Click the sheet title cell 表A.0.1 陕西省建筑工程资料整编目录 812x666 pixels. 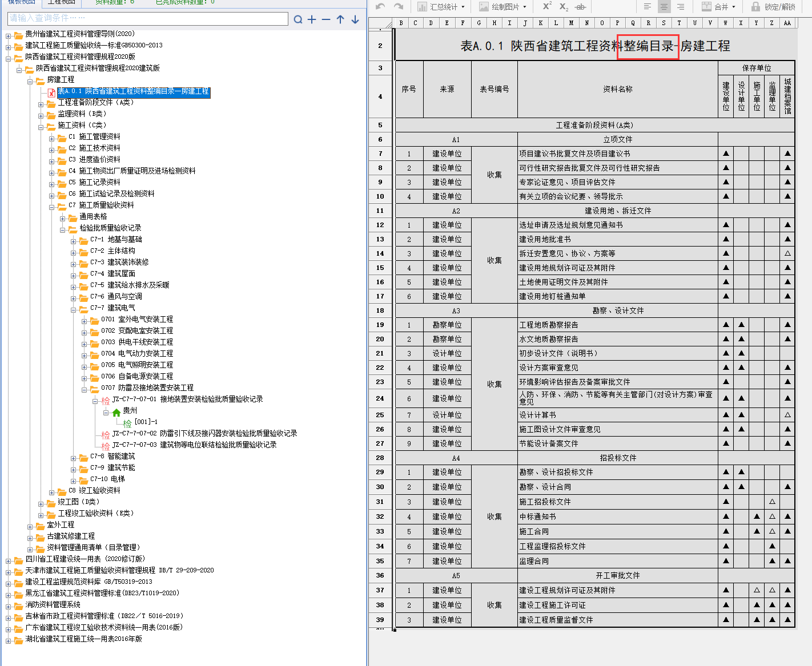[595, 46]
